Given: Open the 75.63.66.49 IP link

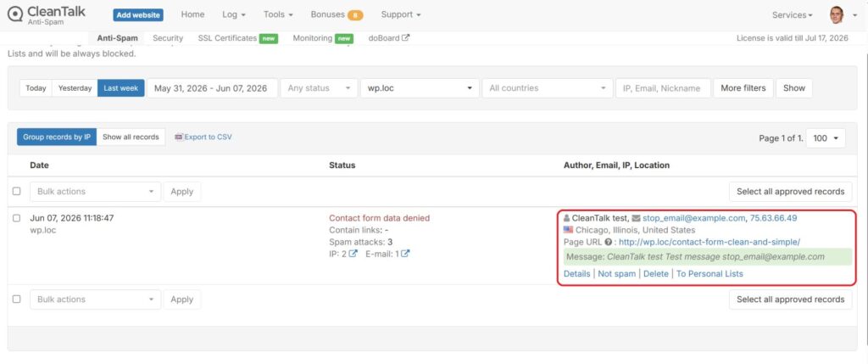Looking at the screenshot, I should tap(773, 218).
